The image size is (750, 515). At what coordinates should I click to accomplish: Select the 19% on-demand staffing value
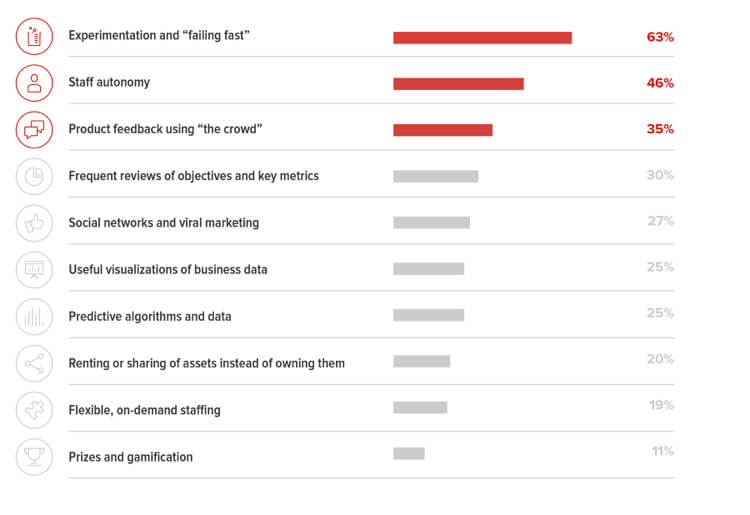[661, 406]
